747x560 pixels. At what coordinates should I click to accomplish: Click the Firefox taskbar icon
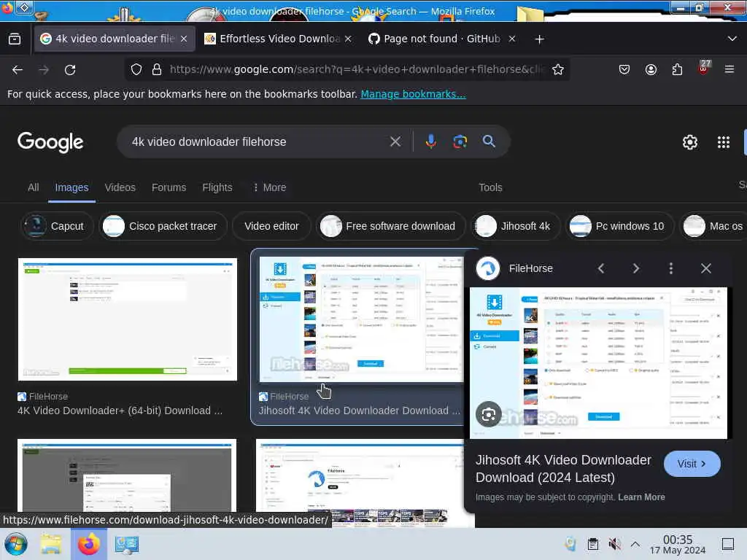(88, 544)
